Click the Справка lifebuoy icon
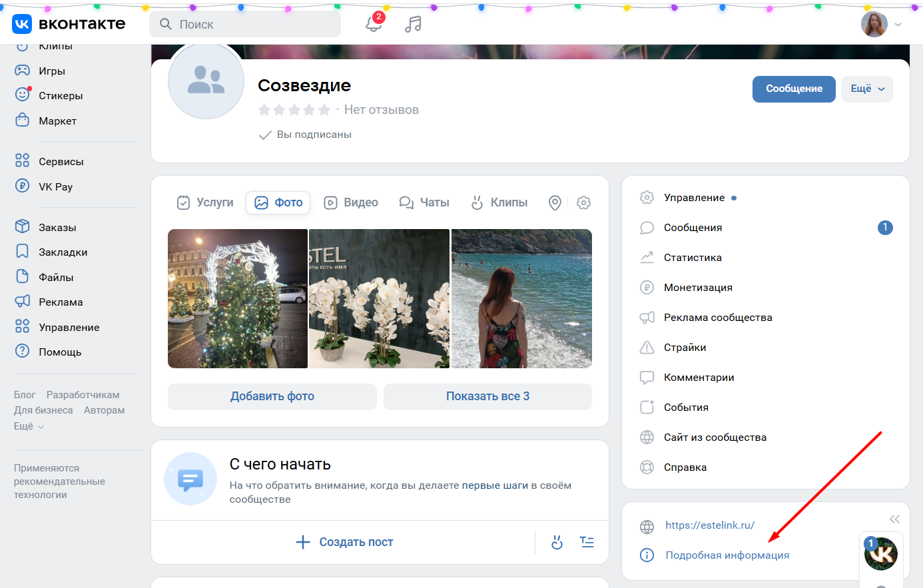The width and height of the screenshot is (923, 588). (x=647, y=467)
